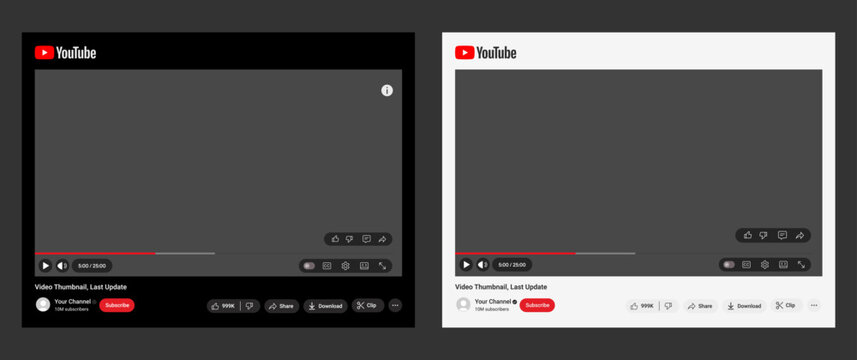
Task: Click overlay share arrow in dark player
Action: tap(383, 239)
